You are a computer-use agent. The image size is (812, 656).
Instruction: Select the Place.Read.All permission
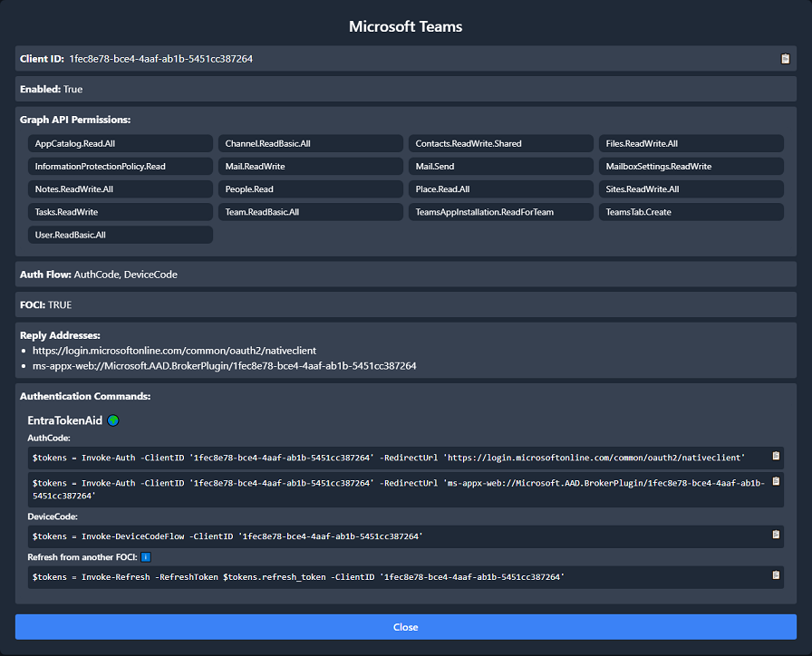click(x=501, y=189)
